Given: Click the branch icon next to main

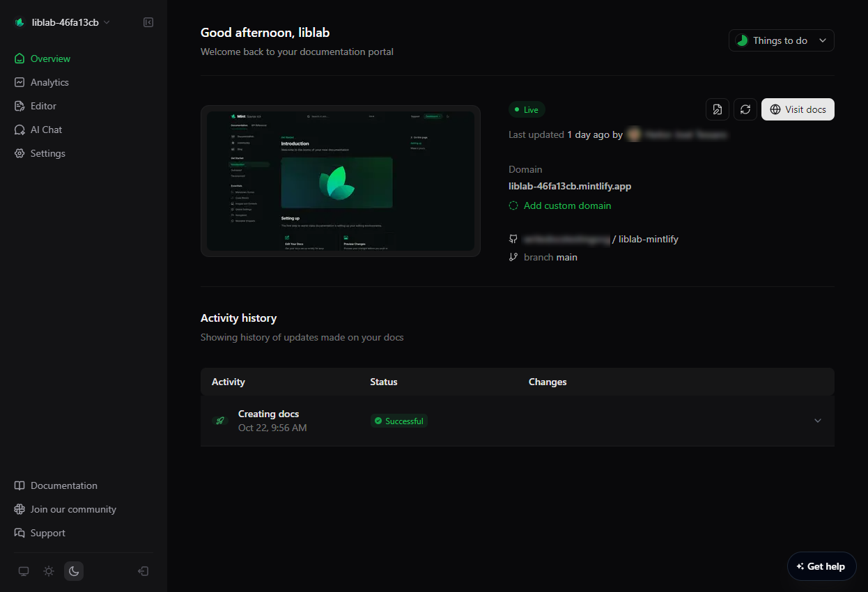Looking at the screenshot, I should [513, 257].
